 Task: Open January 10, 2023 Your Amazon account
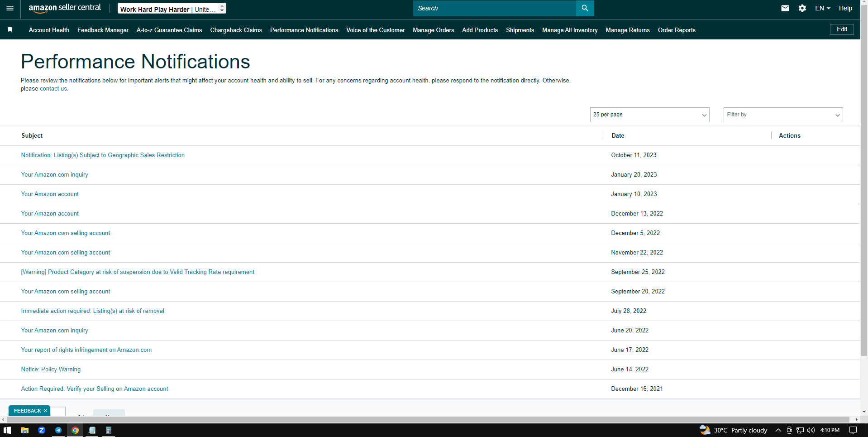[50, 194]
